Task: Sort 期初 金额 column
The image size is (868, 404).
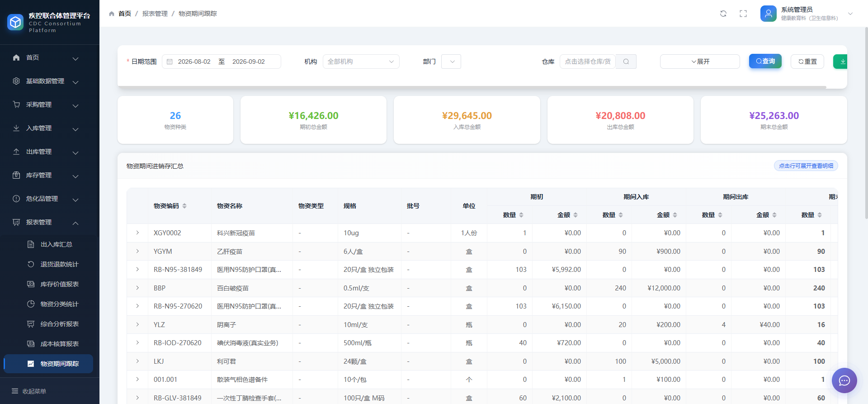Action: click(576, 215)
